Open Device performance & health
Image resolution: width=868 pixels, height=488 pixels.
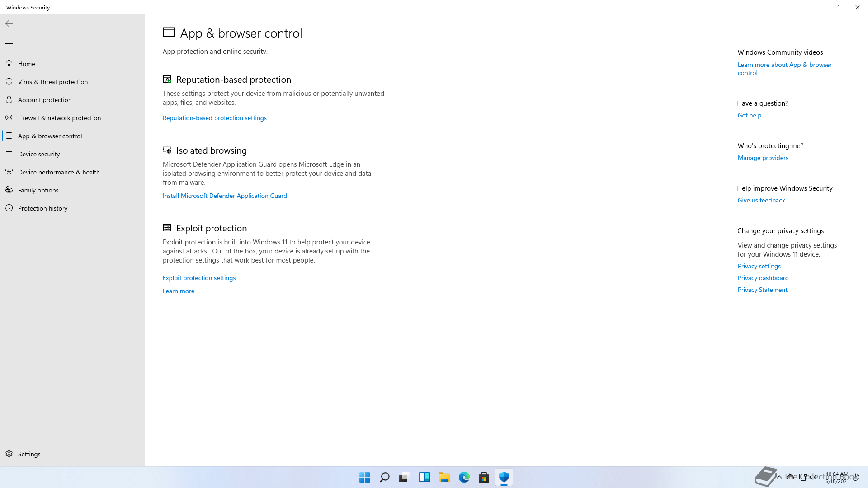coord(72,172)
